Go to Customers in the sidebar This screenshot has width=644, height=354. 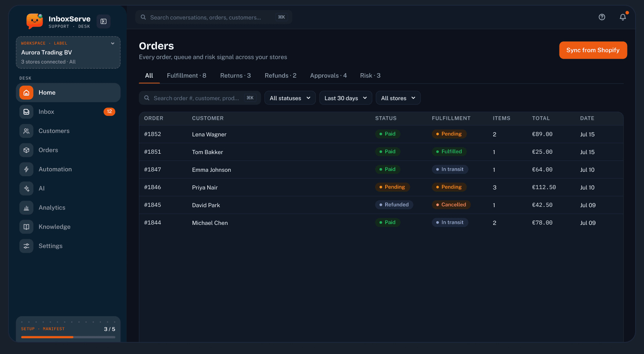click(x=68, y=131)
